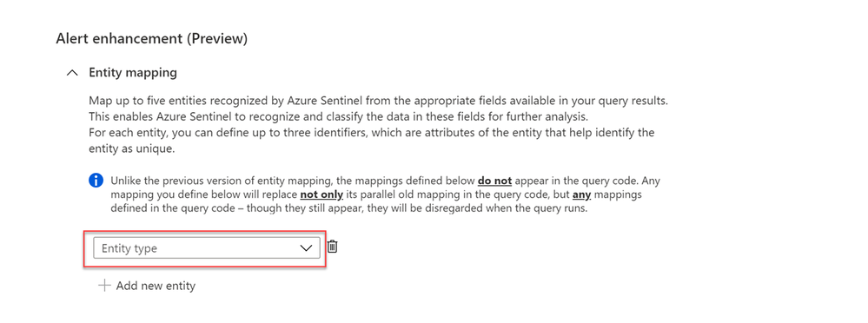Click the Entity type dropdown arrow

tap(306, 248)
